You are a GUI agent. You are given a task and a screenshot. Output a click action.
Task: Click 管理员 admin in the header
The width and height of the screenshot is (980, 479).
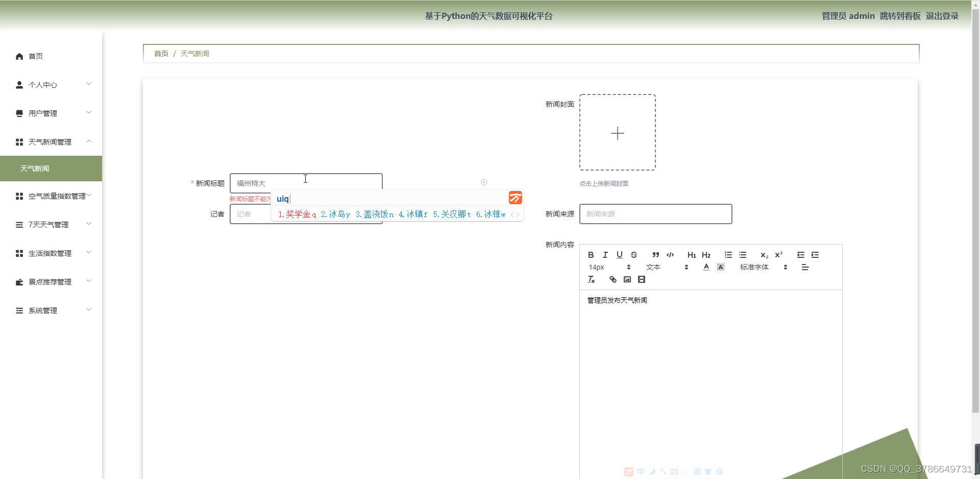(848, 16)
